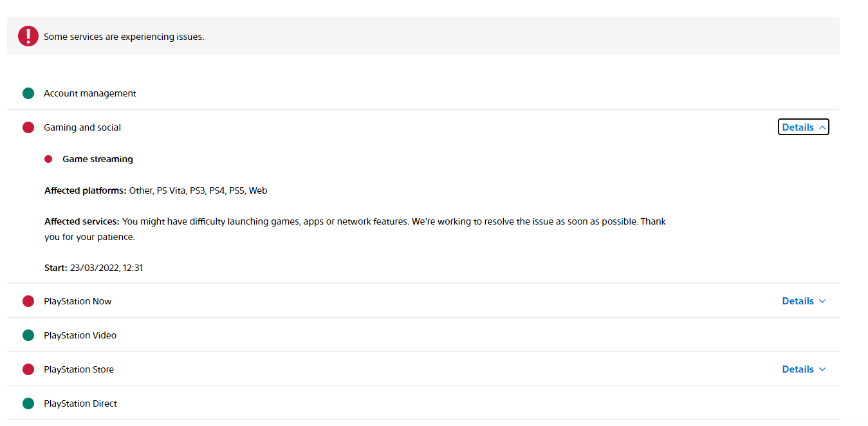Click the 'Some services are experiencing issues' banner text
Screen dimensions: 868x426
tap(124, 37)
